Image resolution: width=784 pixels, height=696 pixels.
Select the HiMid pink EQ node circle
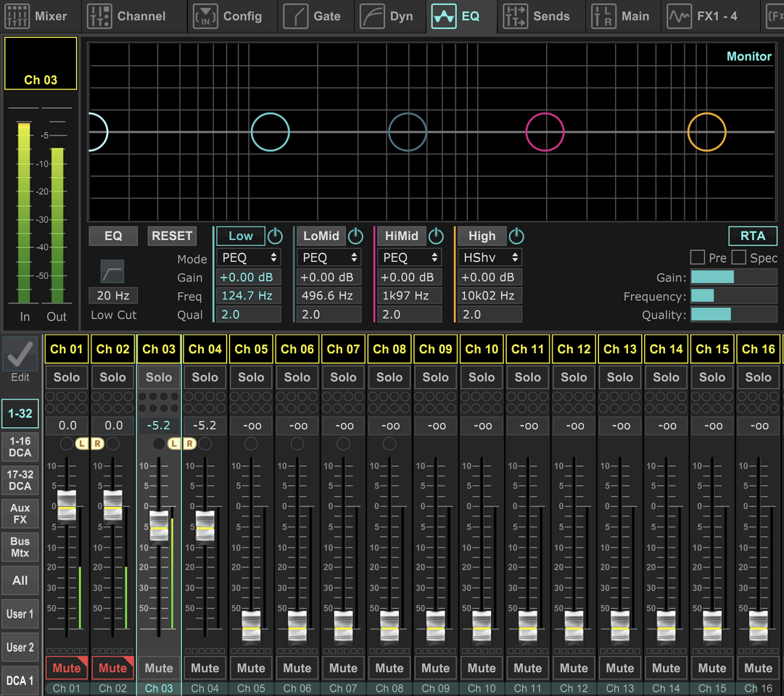click(545, 132)
